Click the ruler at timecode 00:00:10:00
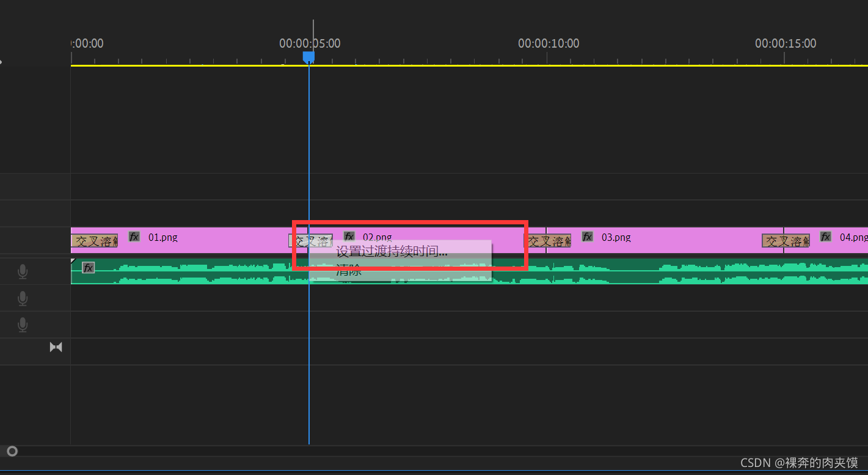868x475 pixels. (x=549, y=43)
